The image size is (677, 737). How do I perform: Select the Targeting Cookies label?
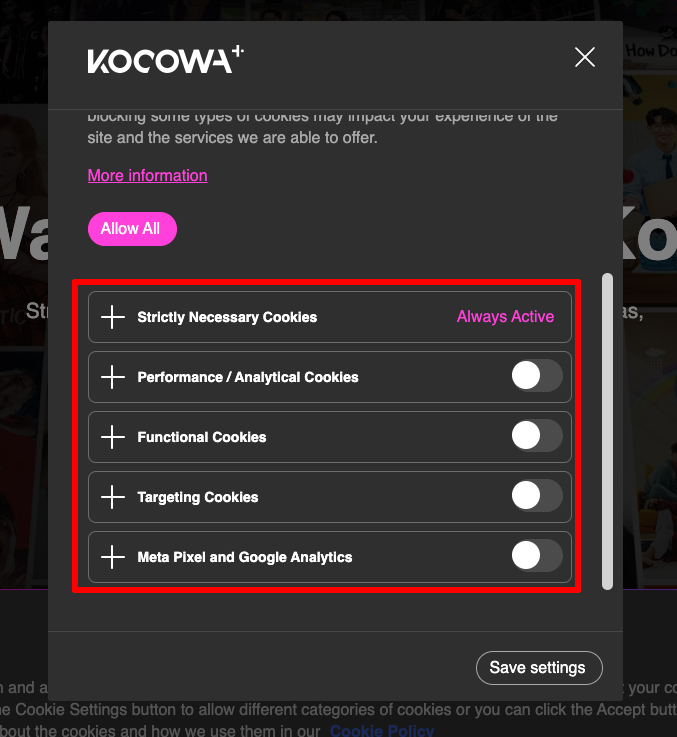coord(197,497)
